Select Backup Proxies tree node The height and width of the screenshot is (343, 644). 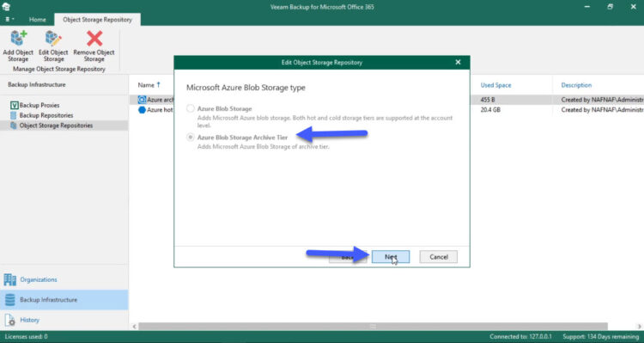tap(39, 105)
